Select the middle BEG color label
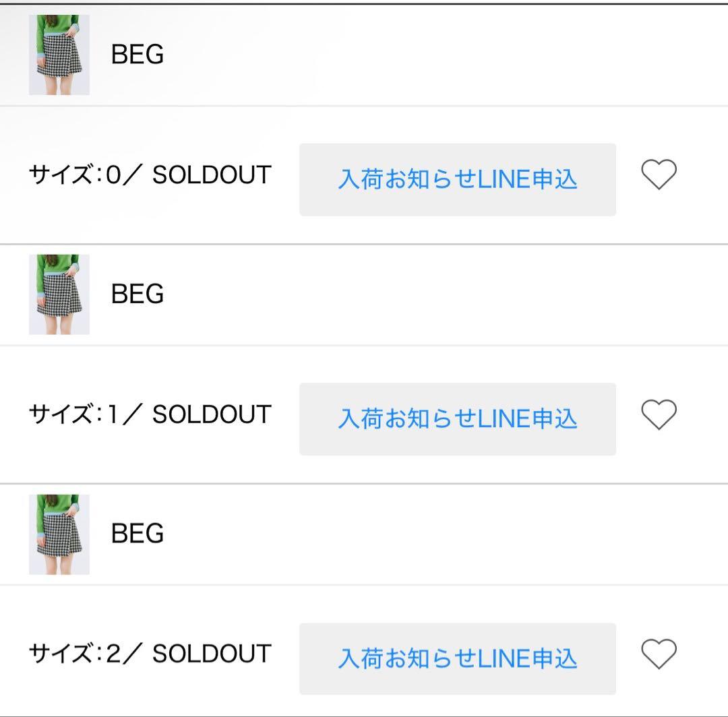The height and width of the screenshot is (717, 728). 138,294
